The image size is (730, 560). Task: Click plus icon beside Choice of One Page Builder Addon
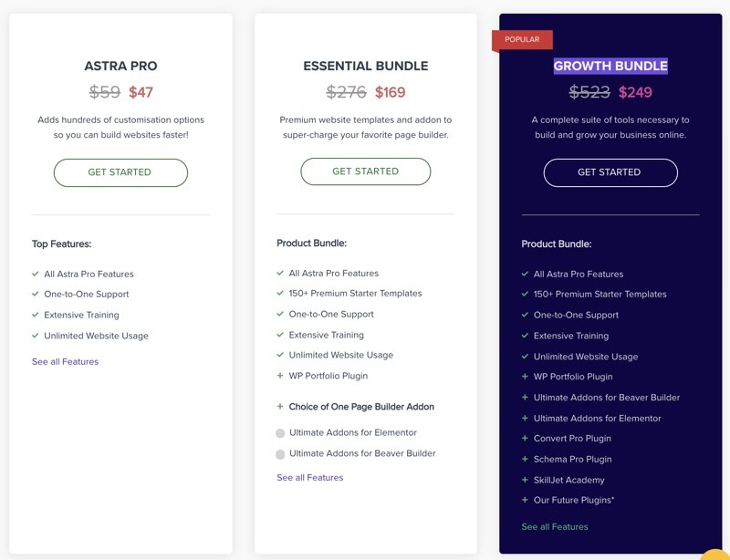280,407
